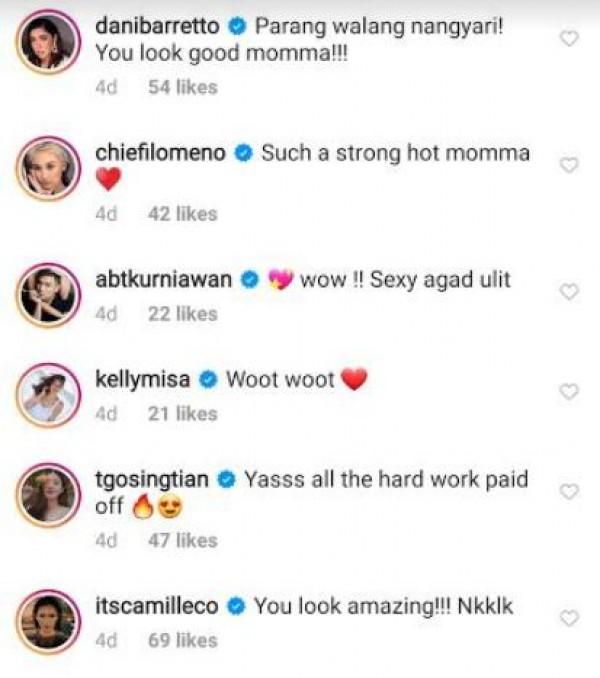Open itscamilleco's profile picture

point(47,622)
